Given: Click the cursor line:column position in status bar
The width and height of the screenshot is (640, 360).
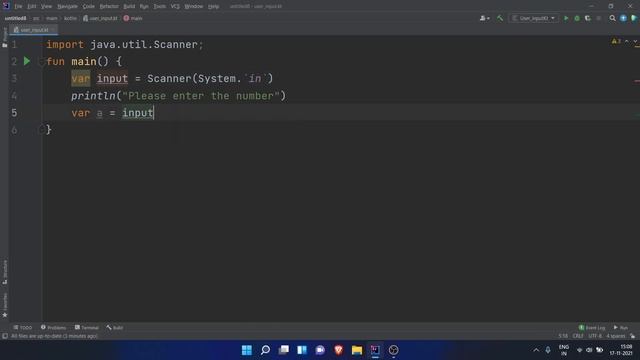Looking at the screenshot, I should pos(563,336).
